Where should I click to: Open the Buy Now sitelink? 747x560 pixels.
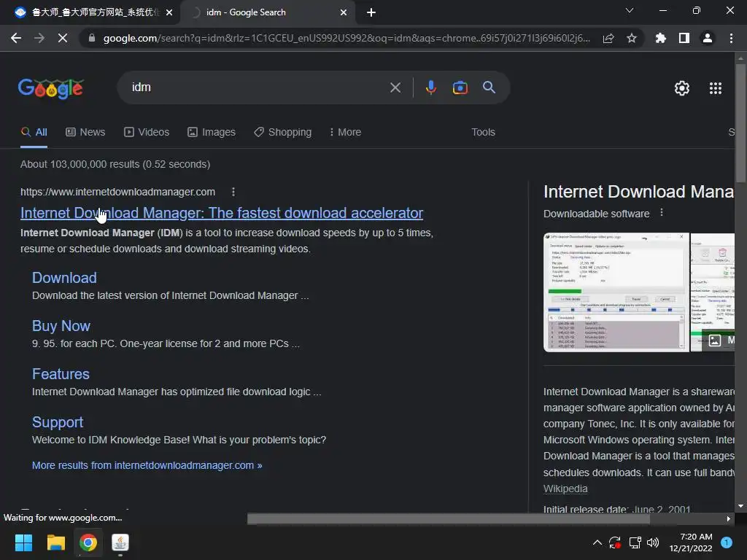(61, 326)
